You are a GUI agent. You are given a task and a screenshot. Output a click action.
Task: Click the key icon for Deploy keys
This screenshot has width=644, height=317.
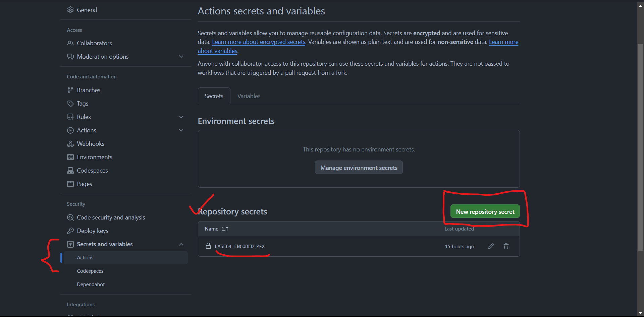click(70, 231)
